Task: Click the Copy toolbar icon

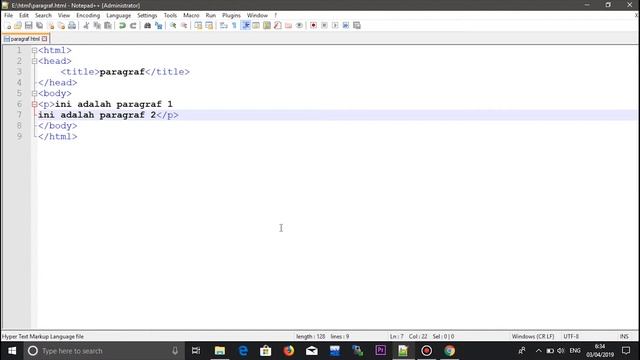Action: click(97, 25)
